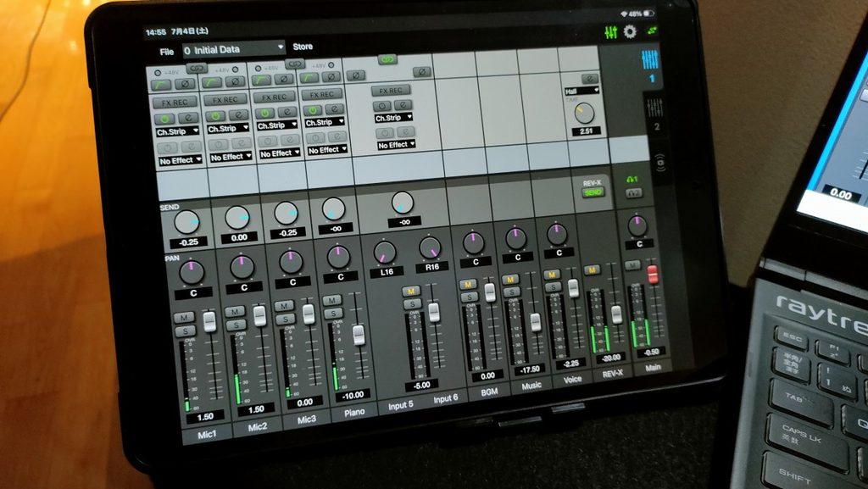Toggle the green REV-X SEND button
The width and height of the screenshot is (868, 489).
click(x=593, y=192)
